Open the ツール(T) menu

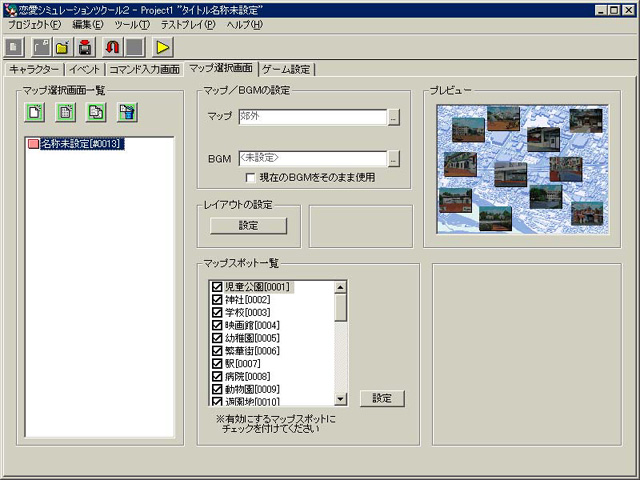click(132, 25)
